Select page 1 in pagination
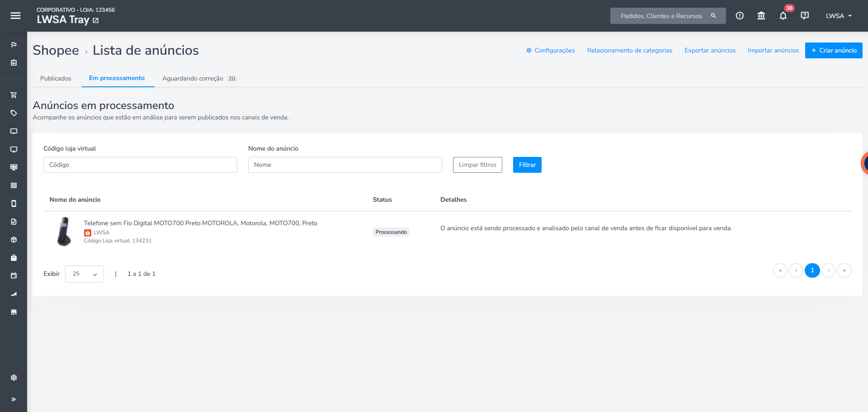 pos(812,270)
